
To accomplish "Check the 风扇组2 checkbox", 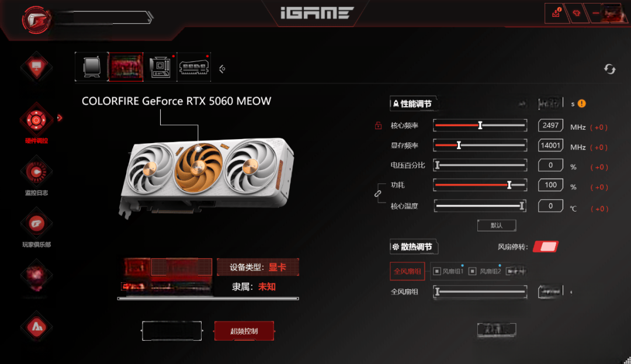I will click(x=473, y=272).
